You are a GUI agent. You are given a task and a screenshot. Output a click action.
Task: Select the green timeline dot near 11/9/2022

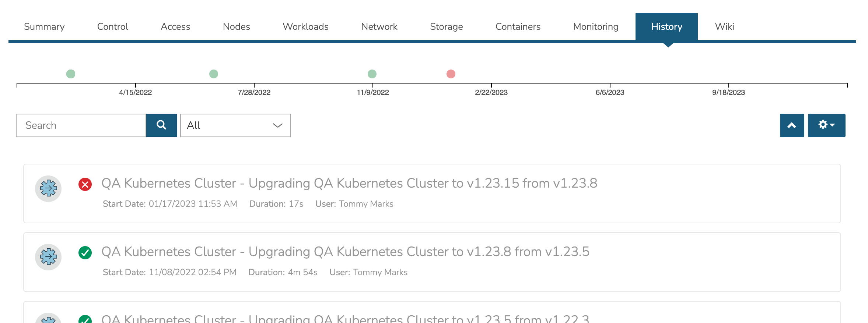372,74
